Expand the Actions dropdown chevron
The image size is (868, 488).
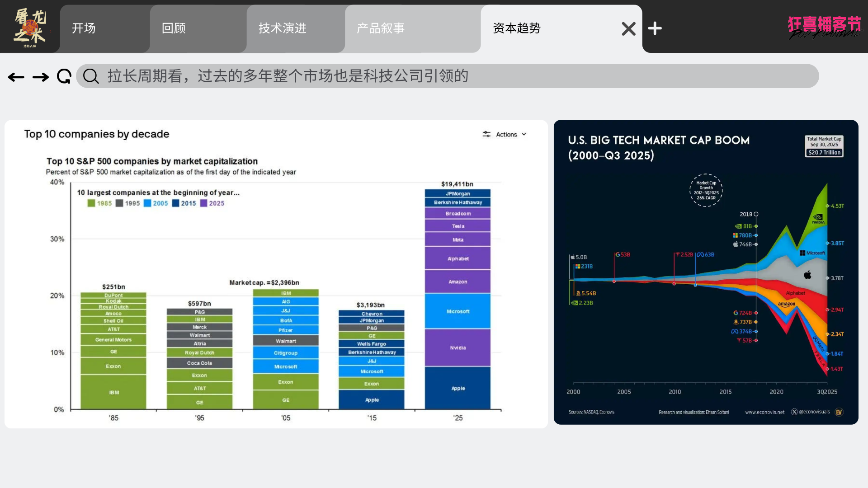[x=524, y=134]
